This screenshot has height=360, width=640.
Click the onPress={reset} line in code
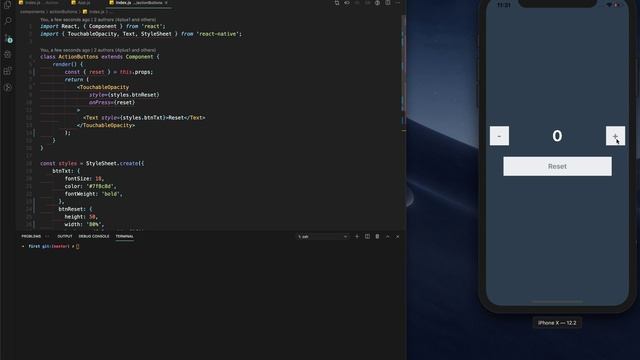[112, 102]
